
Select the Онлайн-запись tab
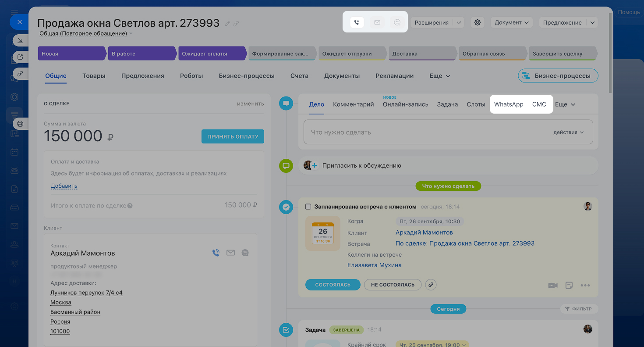coord(406,104)
